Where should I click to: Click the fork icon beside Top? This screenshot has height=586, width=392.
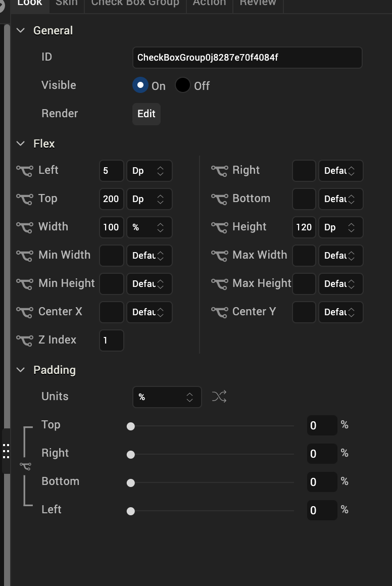[25, 199]
